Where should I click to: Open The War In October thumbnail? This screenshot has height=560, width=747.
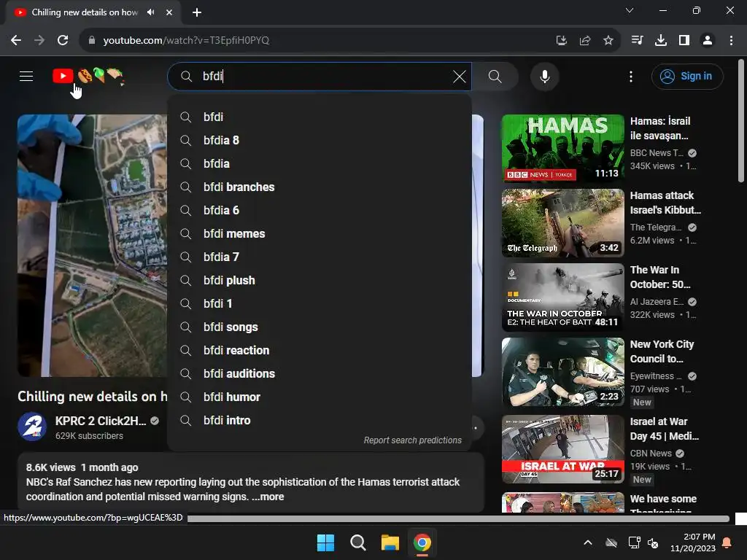point(562,297)
